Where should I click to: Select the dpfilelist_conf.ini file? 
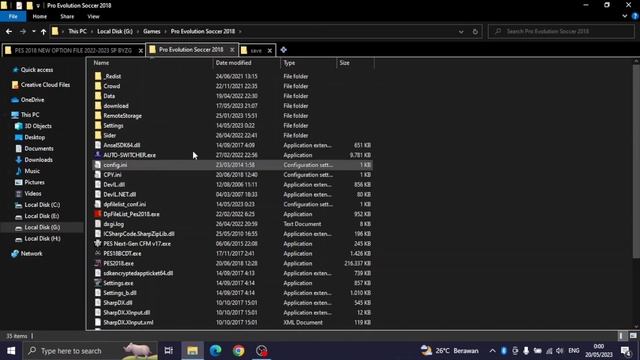click(232, 204)
